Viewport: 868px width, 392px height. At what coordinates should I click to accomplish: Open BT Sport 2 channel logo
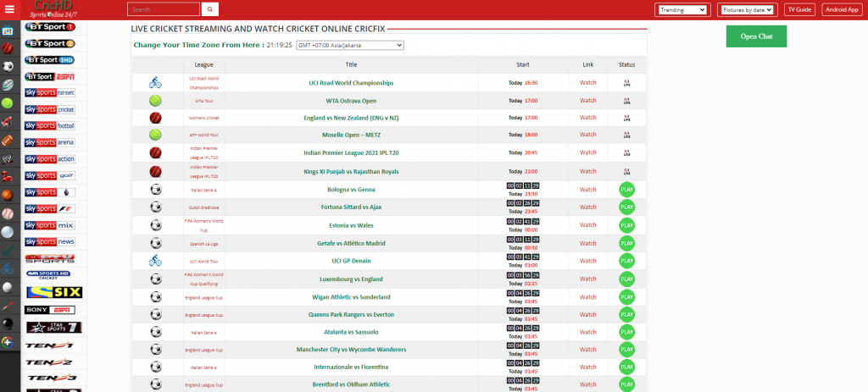50,43
